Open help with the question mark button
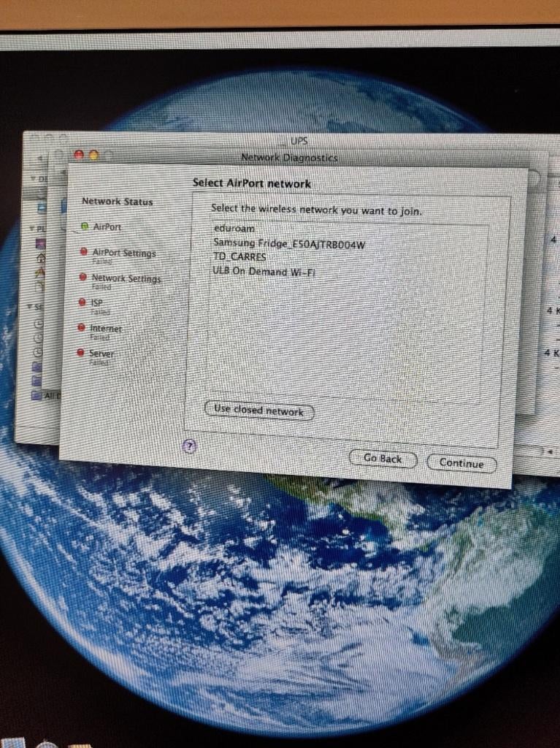The image size is (560, 748). click(190, 446)
